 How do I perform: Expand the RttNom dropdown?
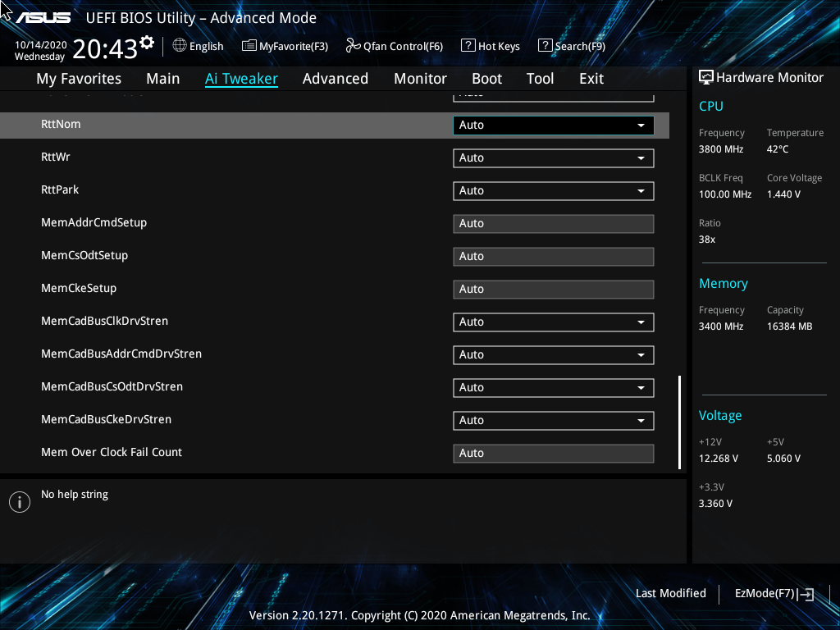click(554, 125)
